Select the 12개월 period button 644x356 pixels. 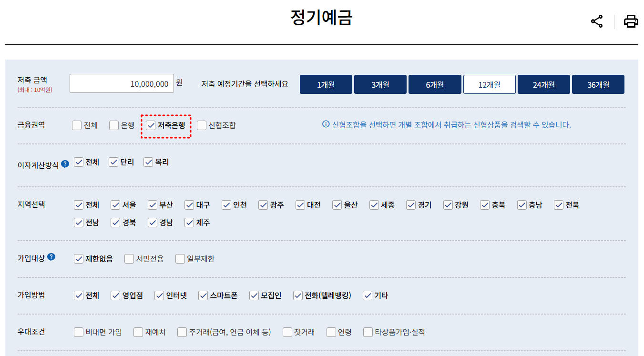point(490,84)
